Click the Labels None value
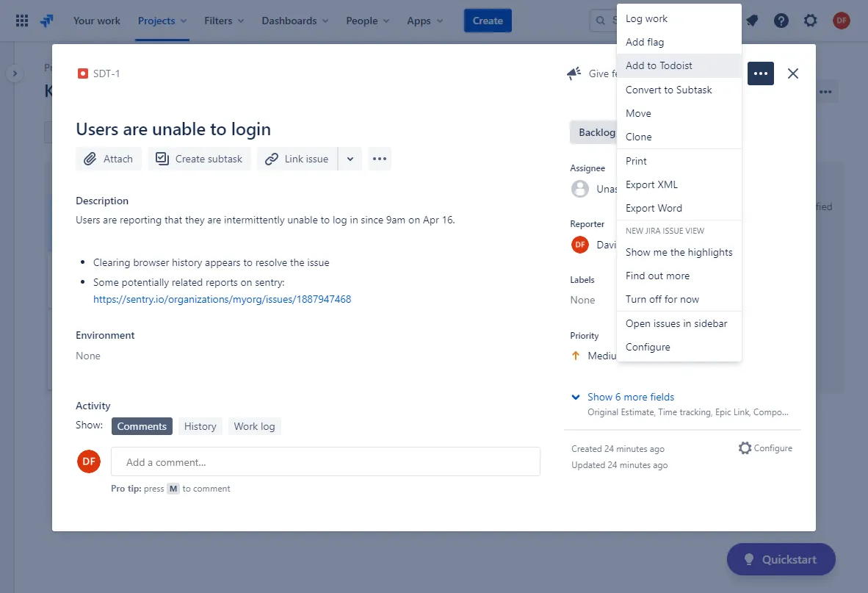The height and width of the screenshot is (593, 868). pyautogui.click(x=582, y=300)
